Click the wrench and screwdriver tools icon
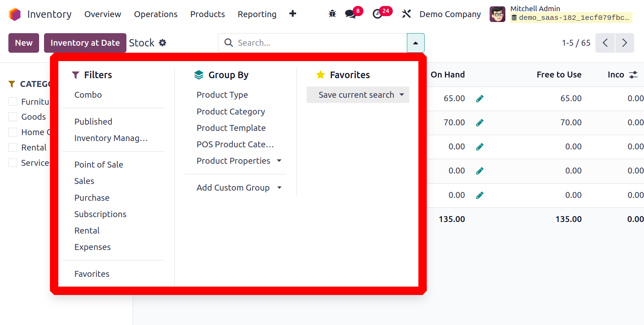Viewport: 644px width, 325px height. pos(406,14)
